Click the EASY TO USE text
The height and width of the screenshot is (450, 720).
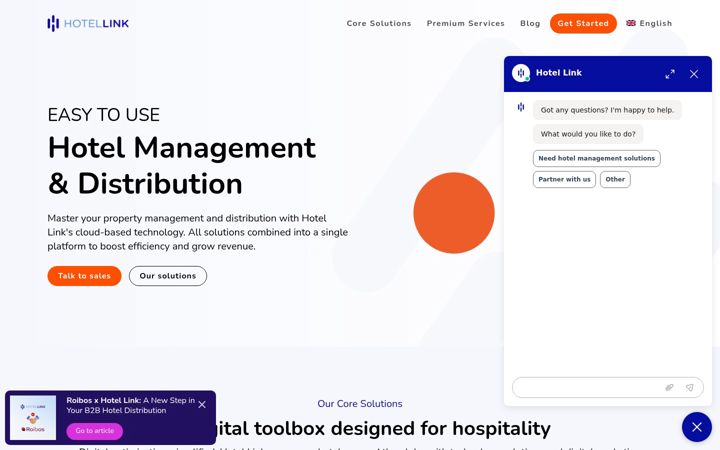pos(104,115)
